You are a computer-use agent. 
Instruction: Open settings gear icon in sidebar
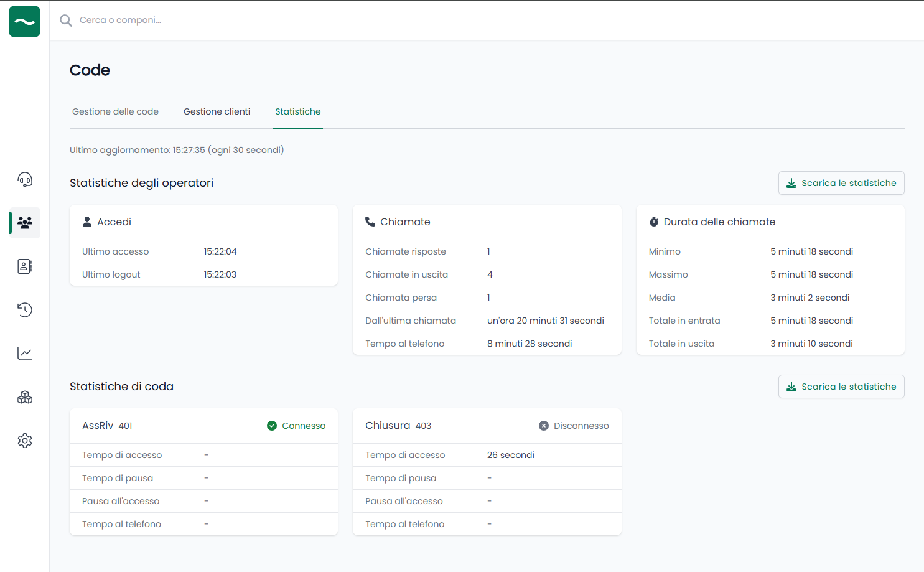coord(25,441)
